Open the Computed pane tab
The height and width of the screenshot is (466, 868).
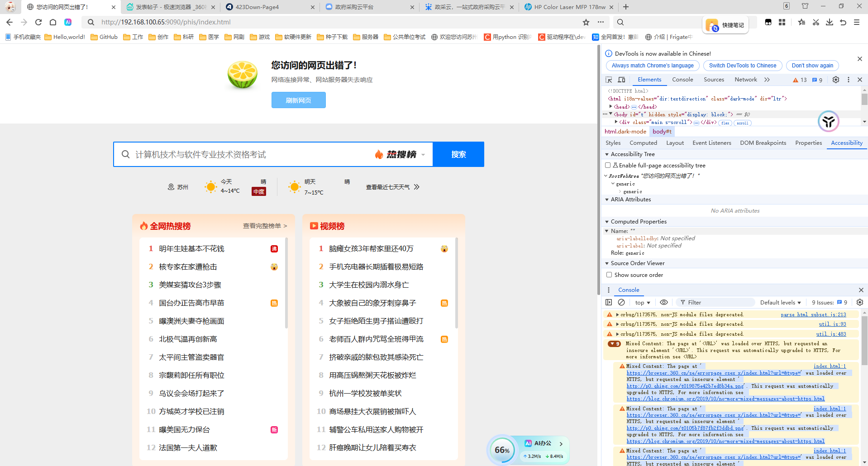643,143
